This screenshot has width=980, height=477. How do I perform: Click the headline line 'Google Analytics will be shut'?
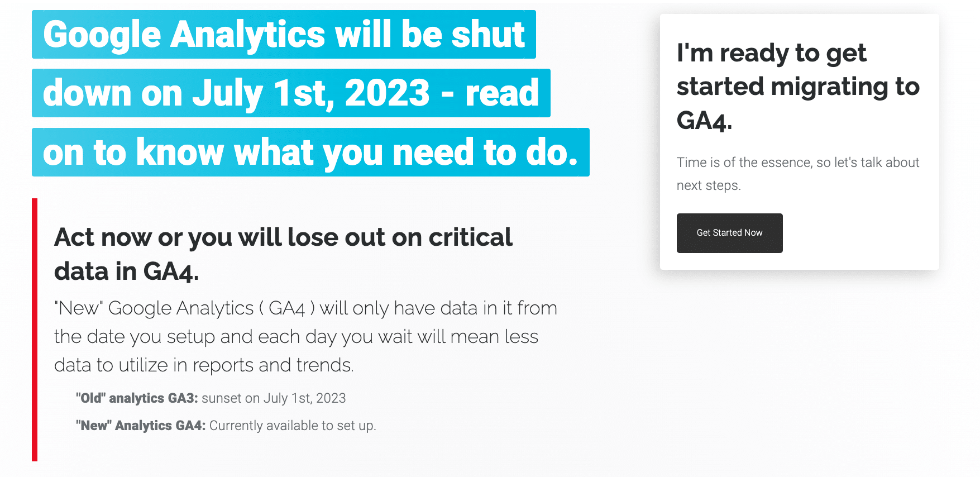[284, 35]
